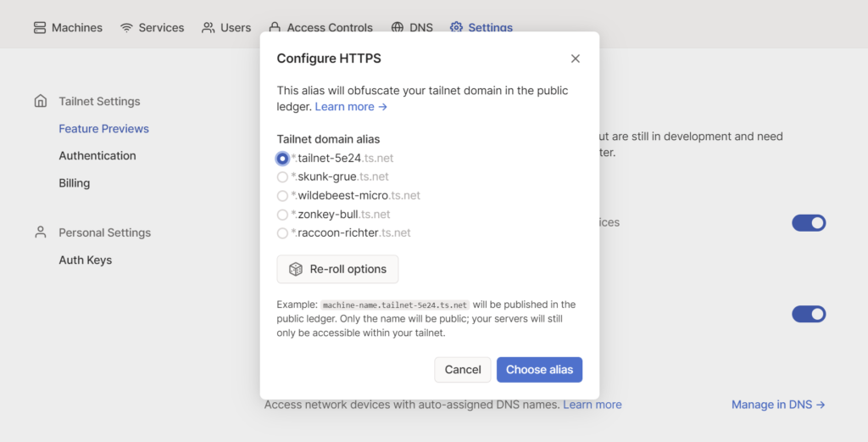
Task: Click the Machines server icon
Action: pos(40,28)
